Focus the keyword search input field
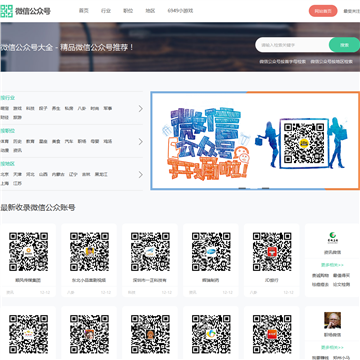Image resolution: width=360 pixels, height=360 pixels. [292, 45]
